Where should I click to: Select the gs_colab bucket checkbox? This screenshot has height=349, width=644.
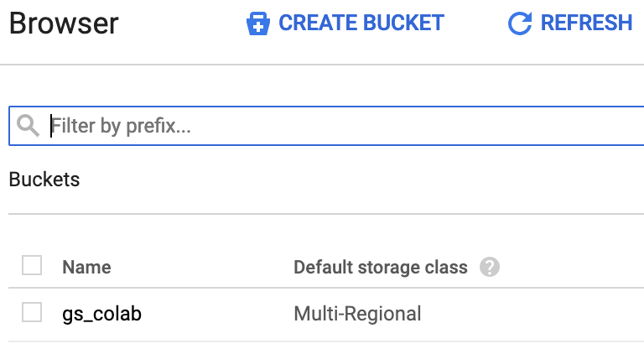point(32,314)
